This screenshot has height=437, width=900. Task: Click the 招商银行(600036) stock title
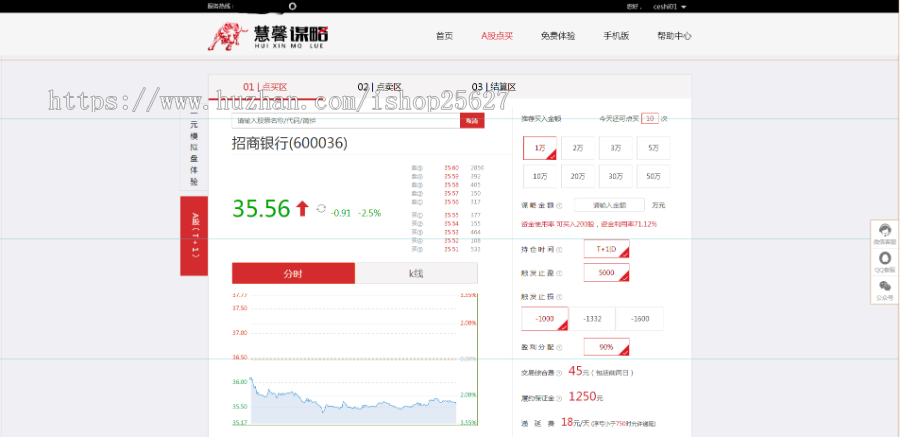tap(290, 144)
